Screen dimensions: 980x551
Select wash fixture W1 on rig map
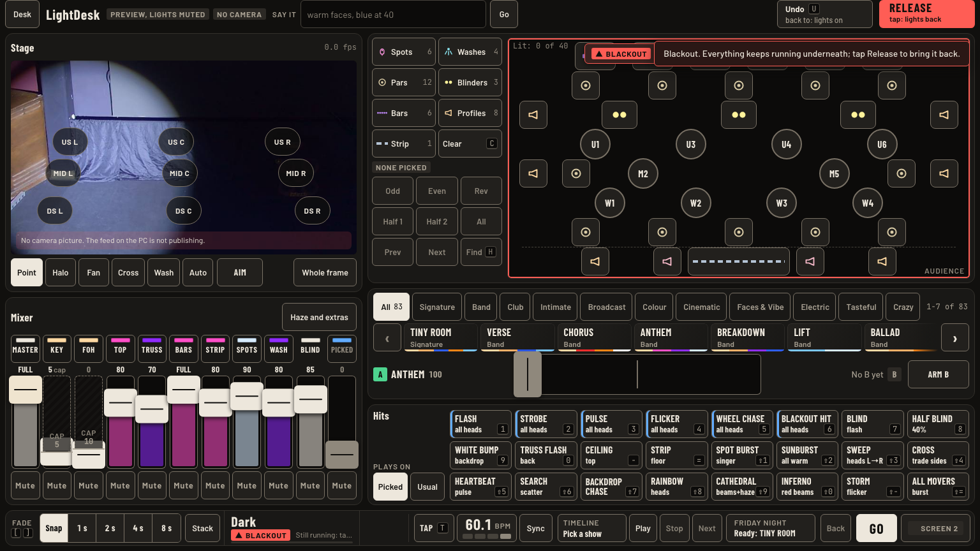[x=610, y=203]
